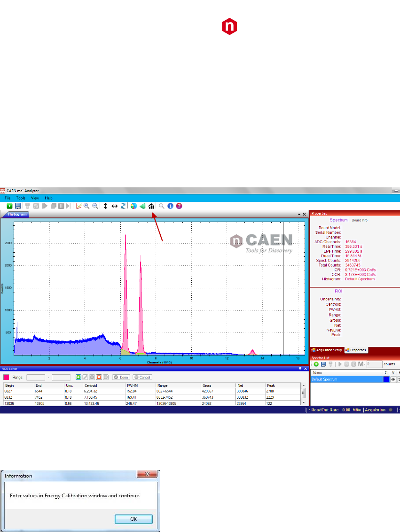This screenshot has width=400, height=532.
Task: Click the colorful pie chart icon
Action: click(134, 206)
